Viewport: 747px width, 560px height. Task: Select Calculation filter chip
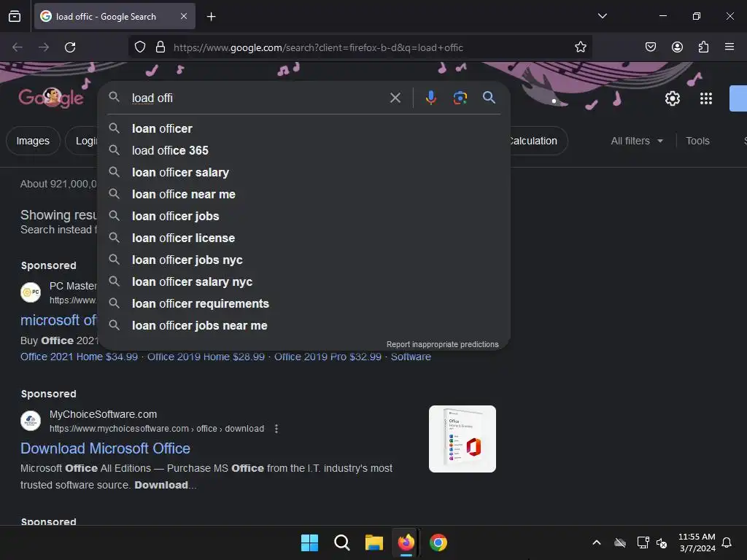(x=538, y=141)
